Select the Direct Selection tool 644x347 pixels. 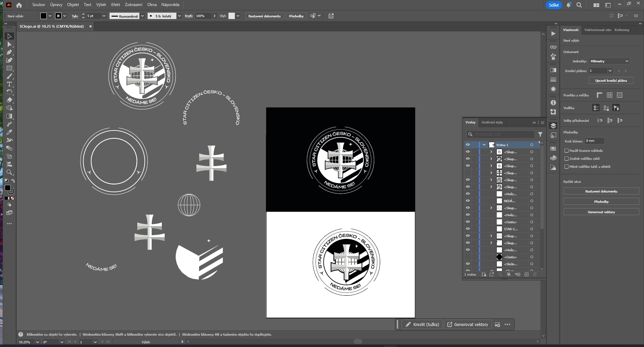coord(9,44)
